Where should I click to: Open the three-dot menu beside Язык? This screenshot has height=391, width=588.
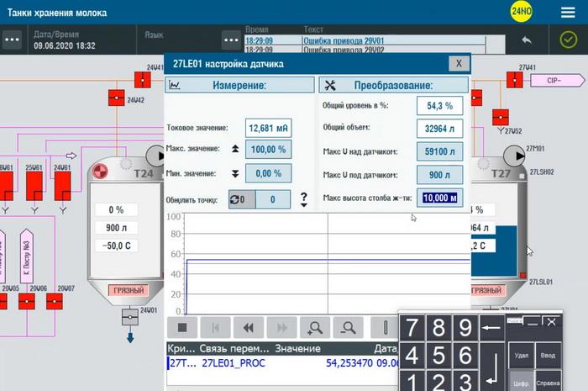(232, 40)
